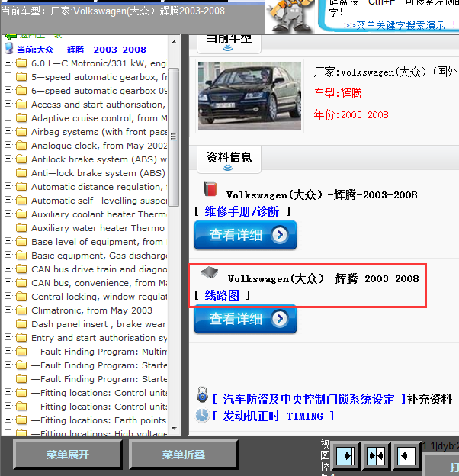Click the 菜单折叠 button
This screenshot has width=459, height=476.
183,455
